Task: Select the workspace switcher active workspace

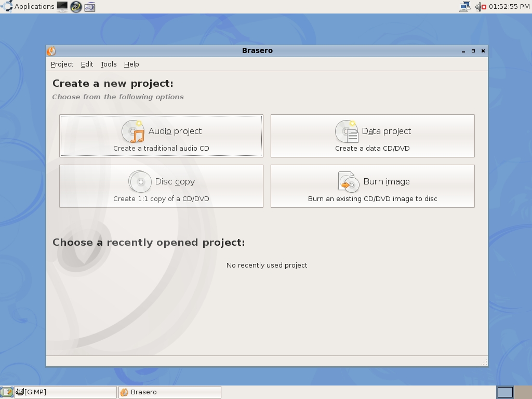Action: (x=505, y=392)
